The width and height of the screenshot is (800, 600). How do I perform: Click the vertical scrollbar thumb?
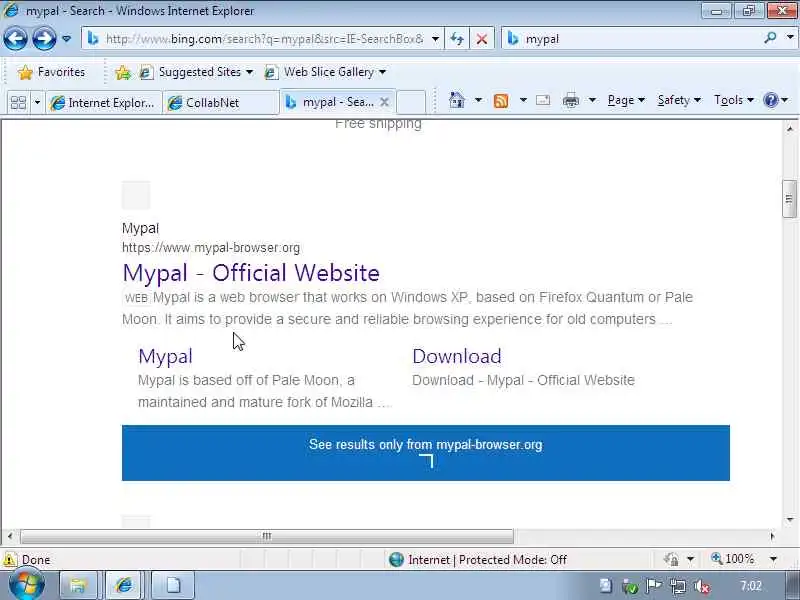pyautogui.click(x=789, y=199)
